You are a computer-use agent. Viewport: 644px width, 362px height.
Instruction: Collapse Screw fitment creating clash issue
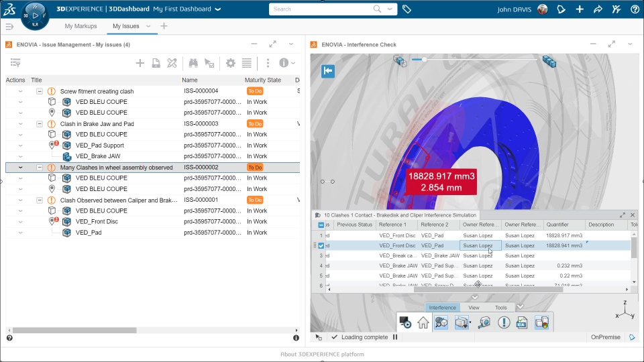(40, 91)
